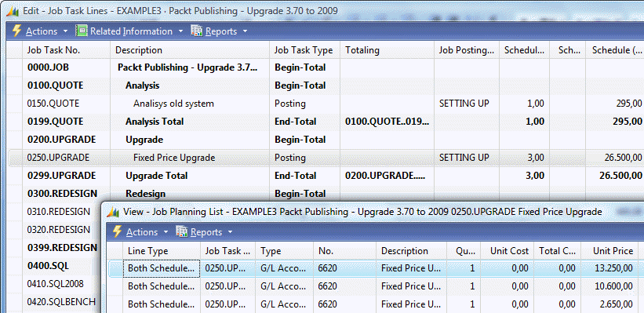Open the Reports menu in Job Planning List window
The height and width of the screenshot is (313, 644).
click(x=206, y=232)
